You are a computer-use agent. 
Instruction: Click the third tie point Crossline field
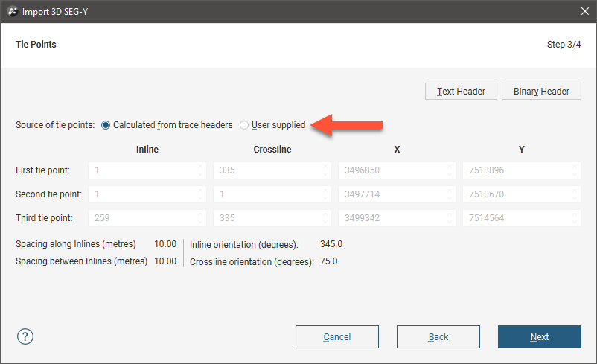click(266, 218)
